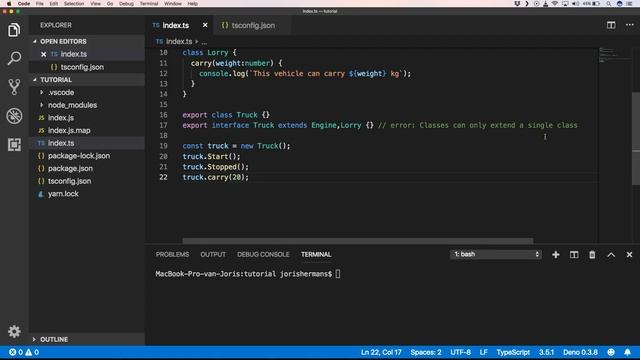Maximize the panel with up chevron

[x=611, y=255]
